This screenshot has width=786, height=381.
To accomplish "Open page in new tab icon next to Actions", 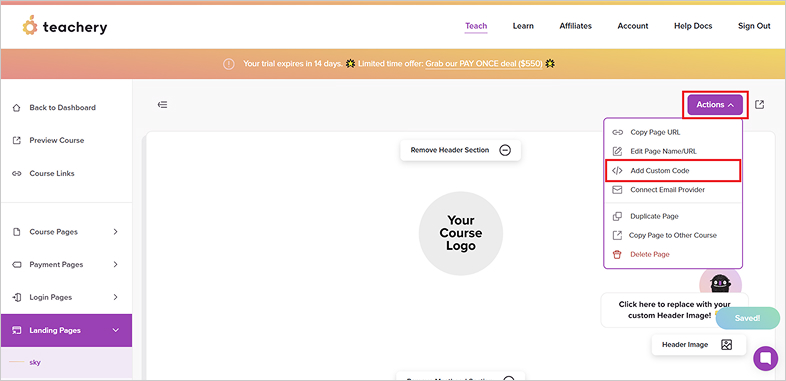I will coord(760,105).
